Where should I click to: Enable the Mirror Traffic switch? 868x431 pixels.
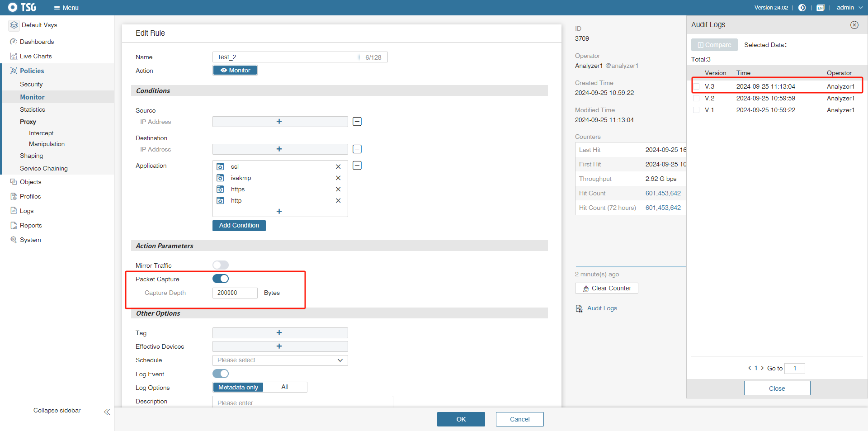point(221,265)
